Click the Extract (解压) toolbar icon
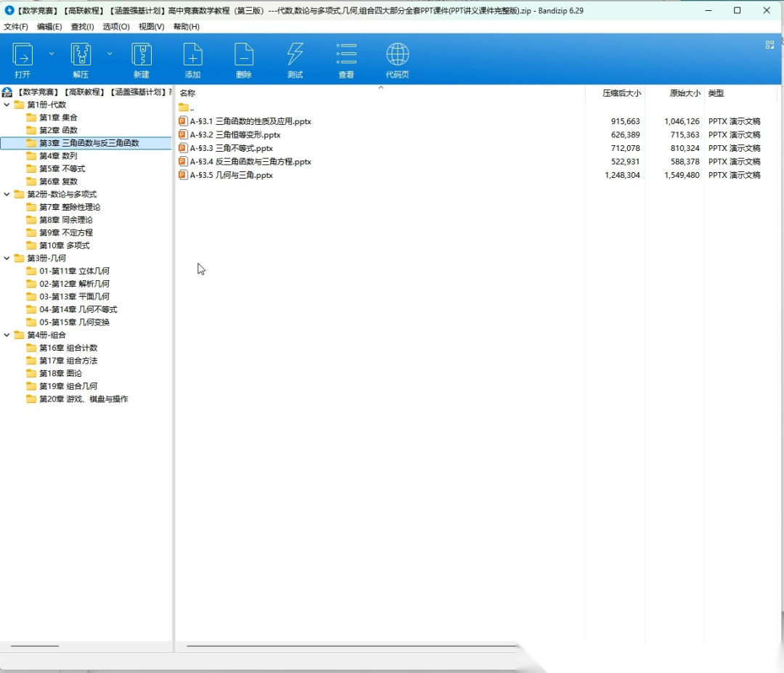This screenshot has height=673, width=784. [x=81, y=54]
